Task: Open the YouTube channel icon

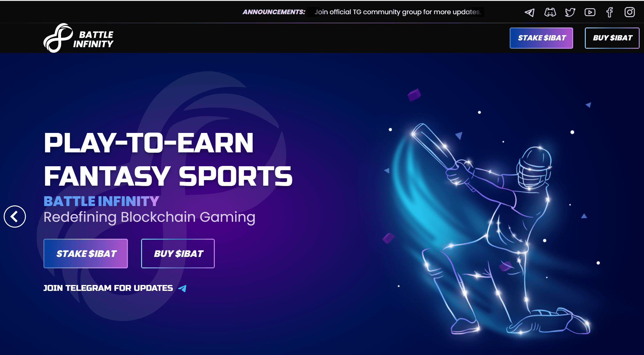Action: tap(590, 12)
